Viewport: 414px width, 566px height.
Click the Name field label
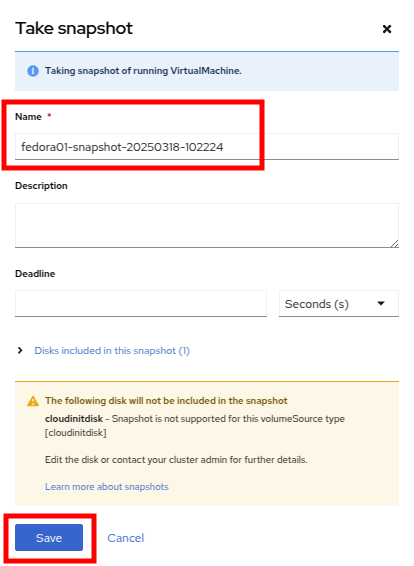click(28, 117)
